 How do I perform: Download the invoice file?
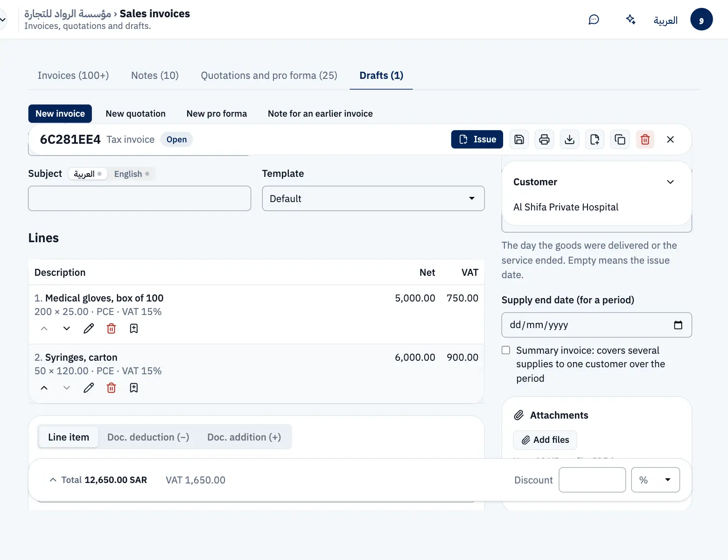tap(569, 140)
